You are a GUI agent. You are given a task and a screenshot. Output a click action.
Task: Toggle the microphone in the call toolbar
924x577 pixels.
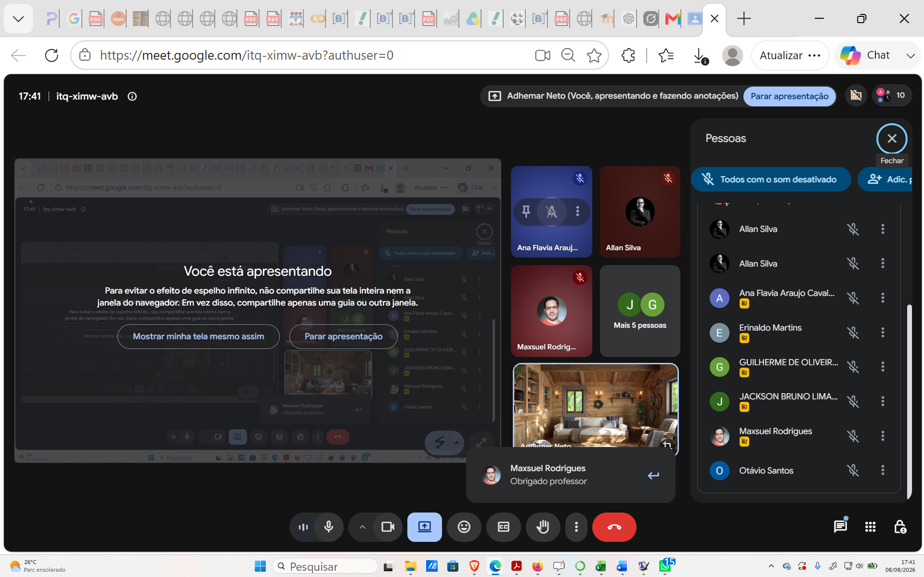(x=329, y=527)
